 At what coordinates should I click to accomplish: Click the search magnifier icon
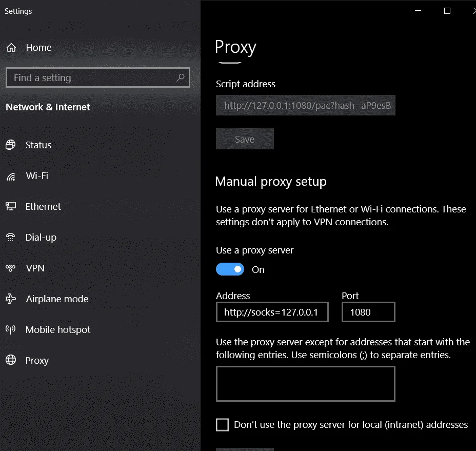coord(181,78)
